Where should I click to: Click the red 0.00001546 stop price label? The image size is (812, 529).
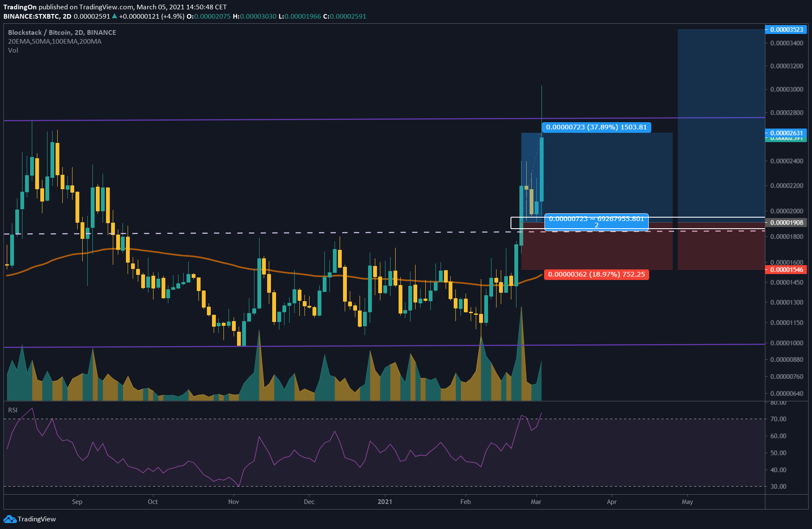[x=786, y=269]
